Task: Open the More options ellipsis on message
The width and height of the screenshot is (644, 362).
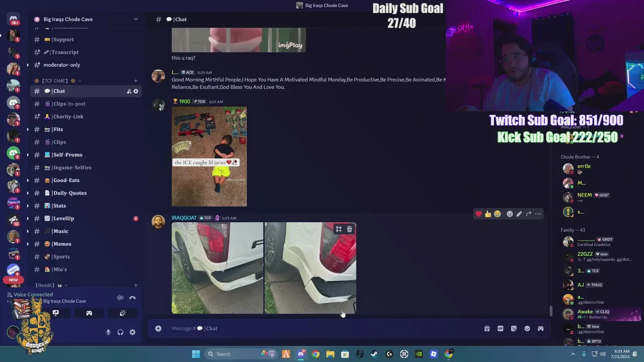Action: click(538, 214)
